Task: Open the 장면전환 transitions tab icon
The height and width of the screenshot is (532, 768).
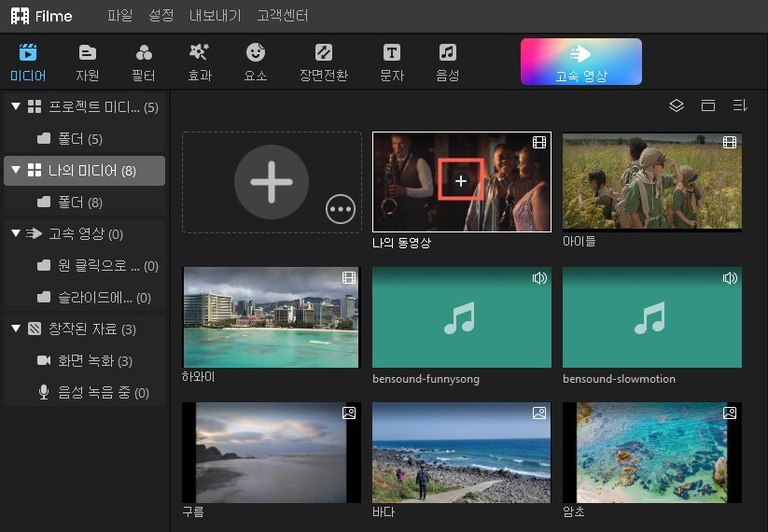Action: (x=323, y=52)
